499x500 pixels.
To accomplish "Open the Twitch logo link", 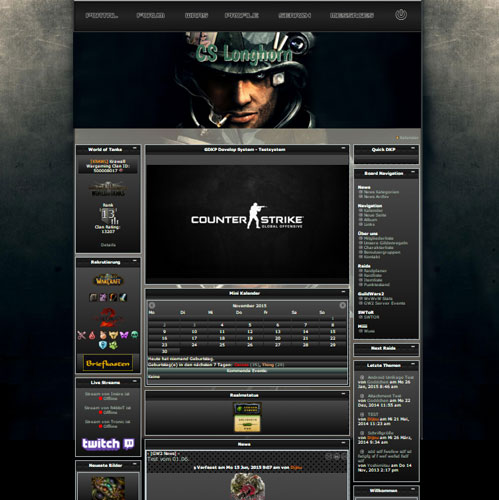I will [108, 444].
